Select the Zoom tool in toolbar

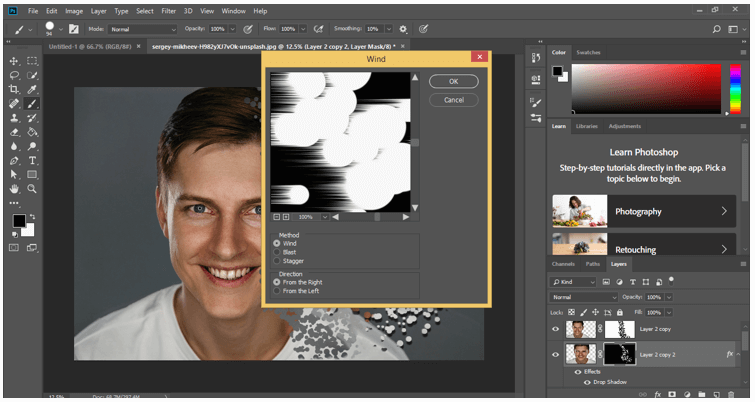pos(33,187)
